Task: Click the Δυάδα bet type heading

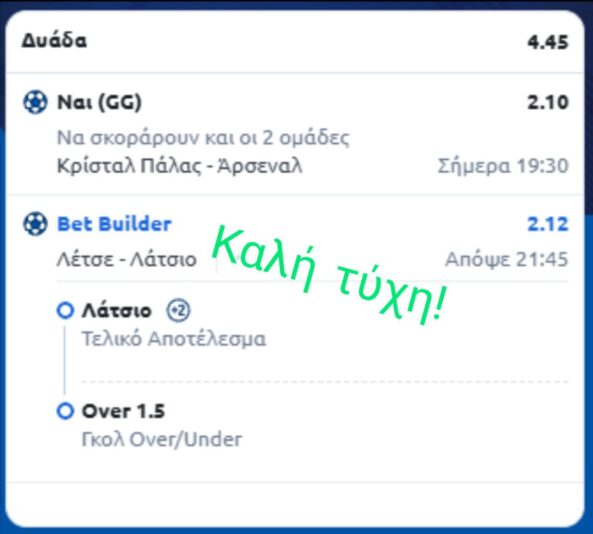Action: (54, 40)
